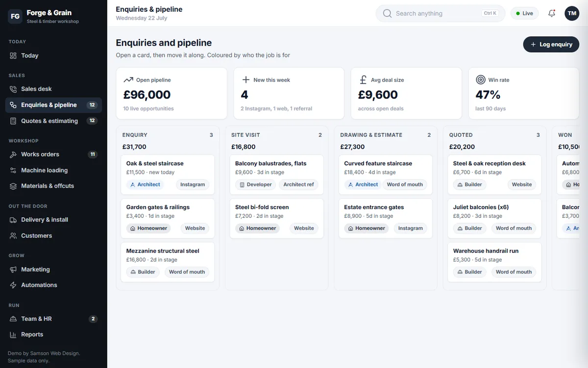Open the notifications bell icon
The image size is (588, 368).
pyautogui.click(x=552, y=13)
